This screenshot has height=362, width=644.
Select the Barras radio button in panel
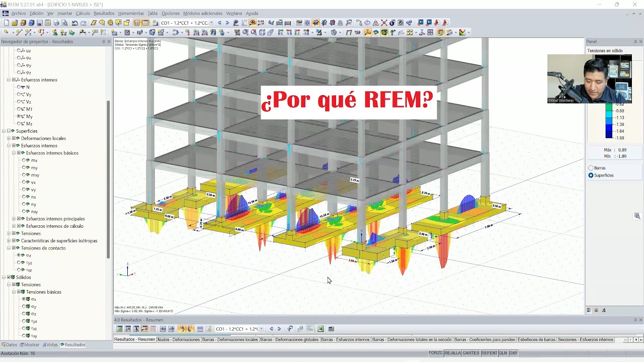(x=591, y=168)
